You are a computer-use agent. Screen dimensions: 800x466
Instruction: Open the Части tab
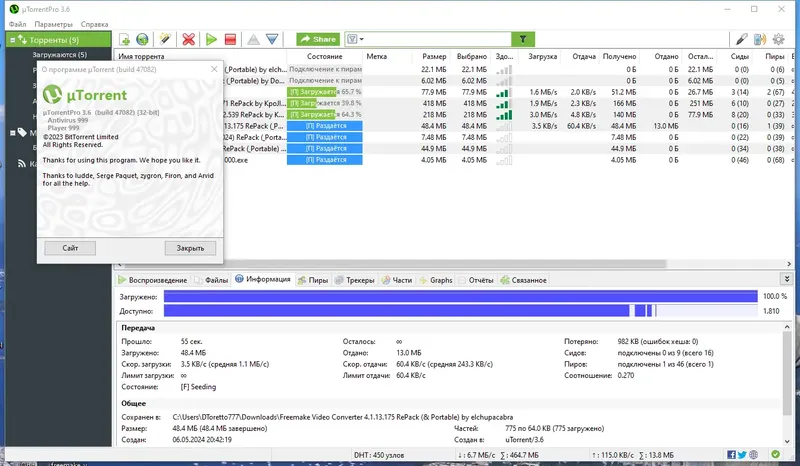396,280
